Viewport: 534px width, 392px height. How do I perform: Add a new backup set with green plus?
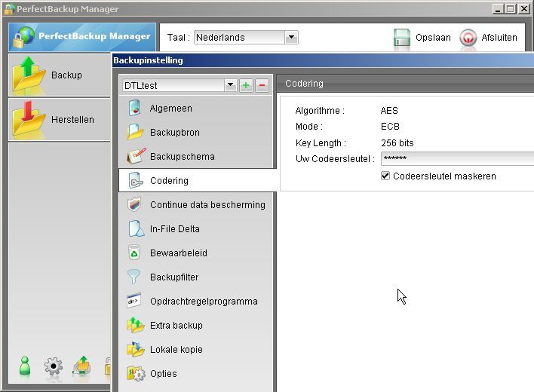tap(246, 85)
